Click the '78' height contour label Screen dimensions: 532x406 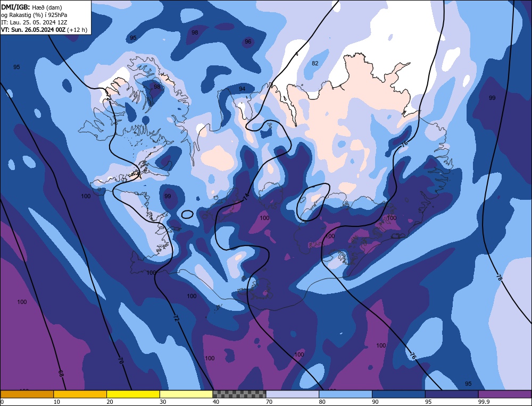click(498, 277)
